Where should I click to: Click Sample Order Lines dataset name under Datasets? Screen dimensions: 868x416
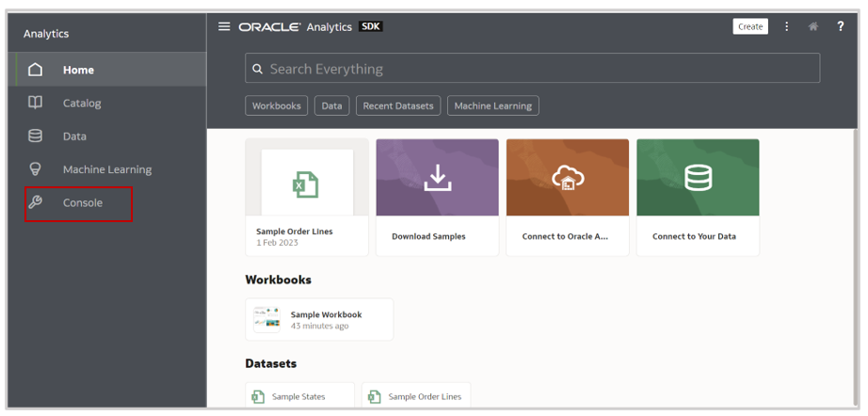click(x=425, y=396)
